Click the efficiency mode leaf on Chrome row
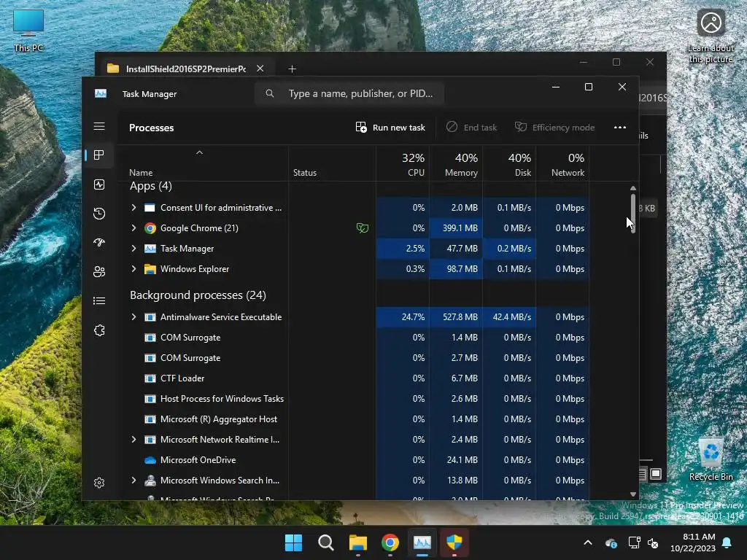The image size is (747, 560). [x=363, y=228]
